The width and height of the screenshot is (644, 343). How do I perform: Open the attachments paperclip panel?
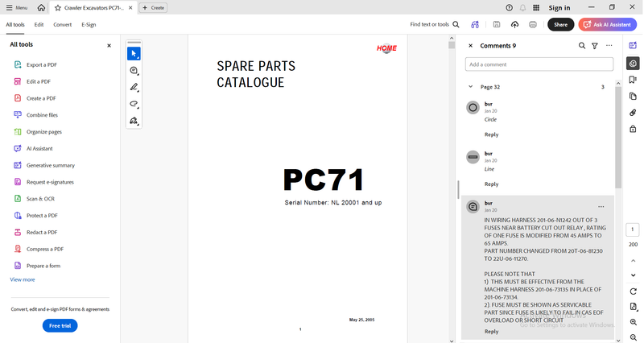(x=633, y=113)
